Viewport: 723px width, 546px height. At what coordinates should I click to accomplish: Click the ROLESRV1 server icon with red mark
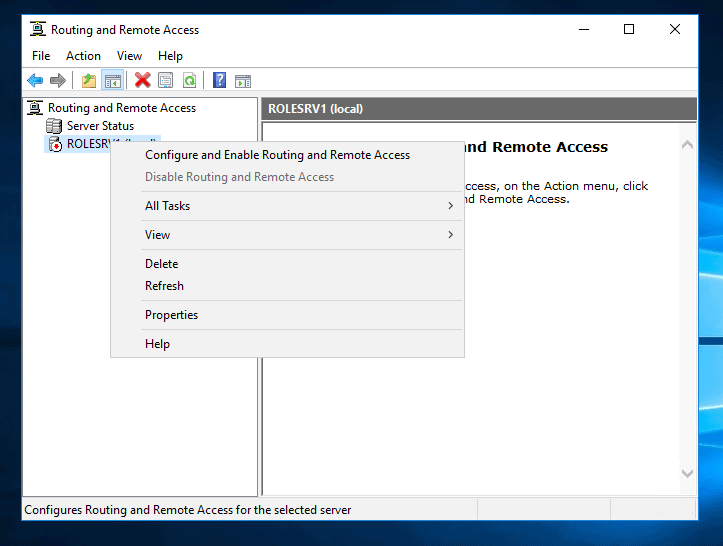click(x=55, y=144)
